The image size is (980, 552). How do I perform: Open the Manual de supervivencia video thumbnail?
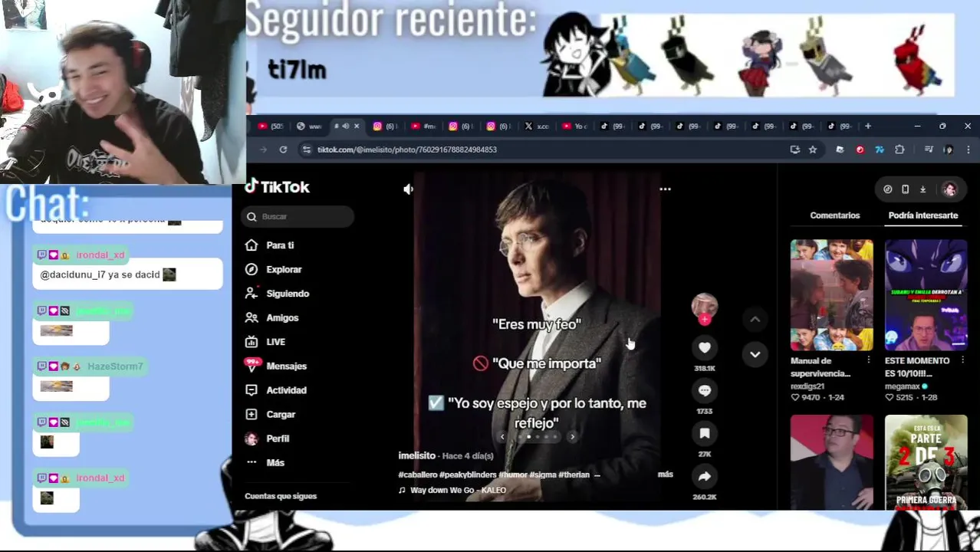pos(831,295)
